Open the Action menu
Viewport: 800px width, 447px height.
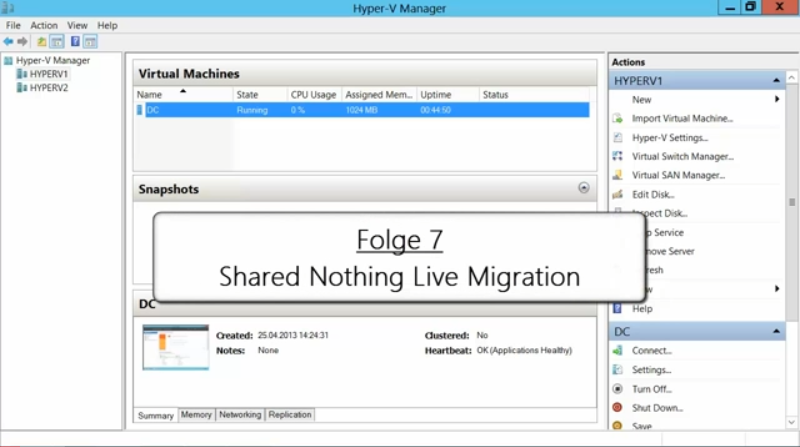[x=44, y=26]
